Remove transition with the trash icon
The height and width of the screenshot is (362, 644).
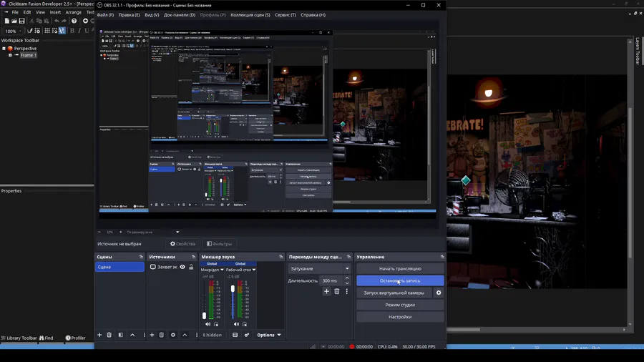pos(337,291)
